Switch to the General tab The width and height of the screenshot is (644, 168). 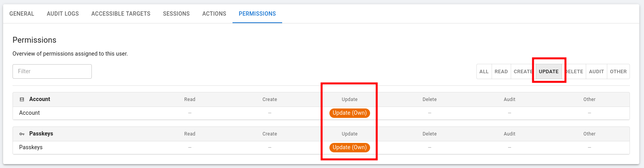tap(22, 14)
